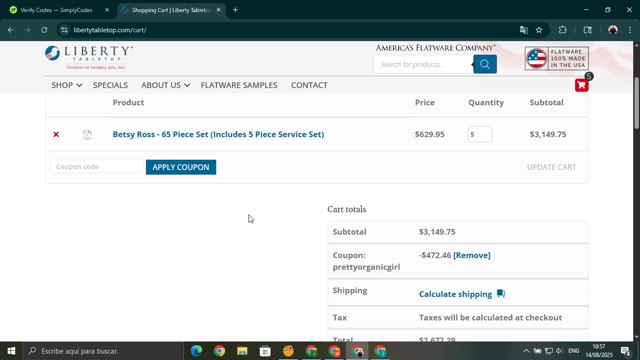Go back with browser back arrow
Viewport: 640px width, 360px height.
[x=11, y=30]
